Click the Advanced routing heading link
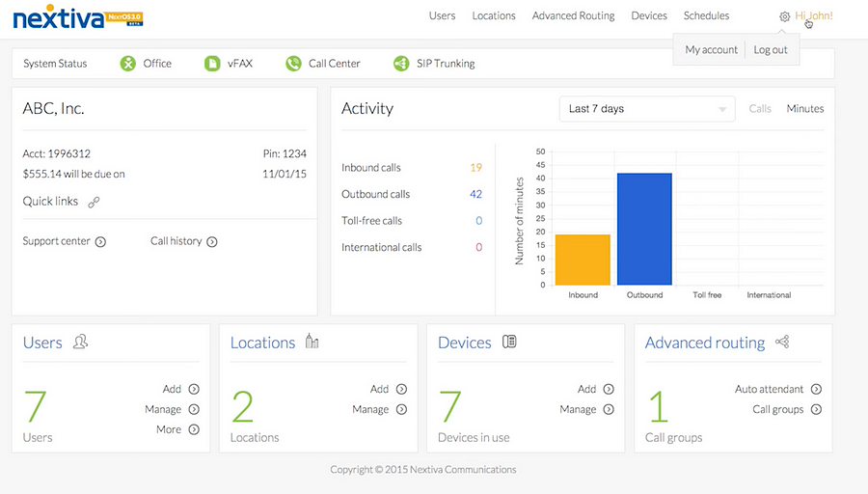The width and height of the screenshot is (868, 494). tap(705, 343)
